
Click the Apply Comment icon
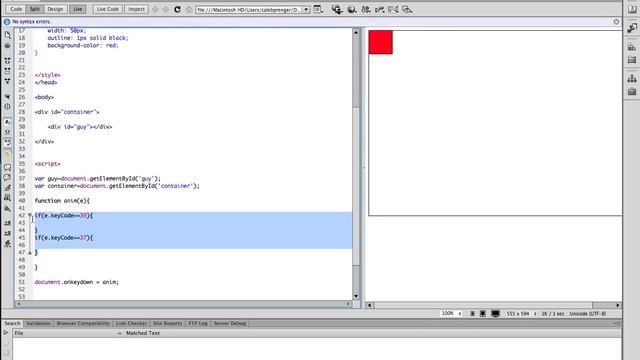coord(7,167)
